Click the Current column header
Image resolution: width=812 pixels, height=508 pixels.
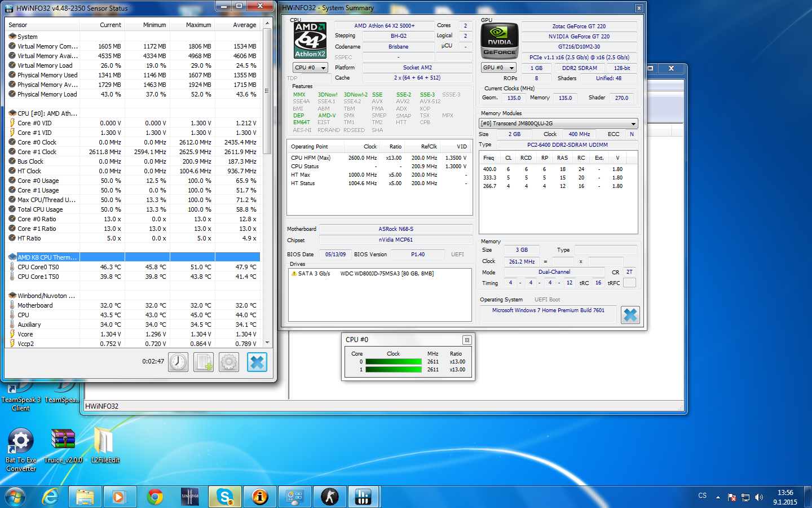click(101, 25)
